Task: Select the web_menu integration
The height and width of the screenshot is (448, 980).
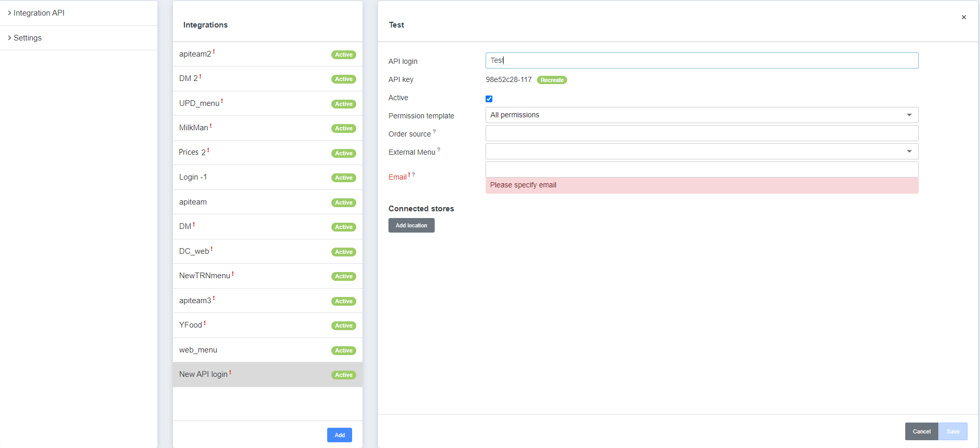Action: 198,350
